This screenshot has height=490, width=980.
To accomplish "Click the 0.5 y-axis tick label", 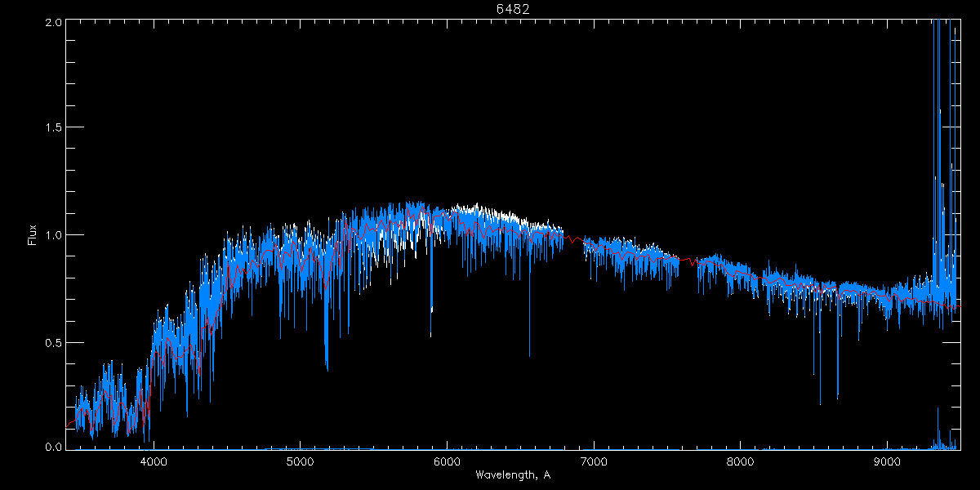I will [52, 342].
